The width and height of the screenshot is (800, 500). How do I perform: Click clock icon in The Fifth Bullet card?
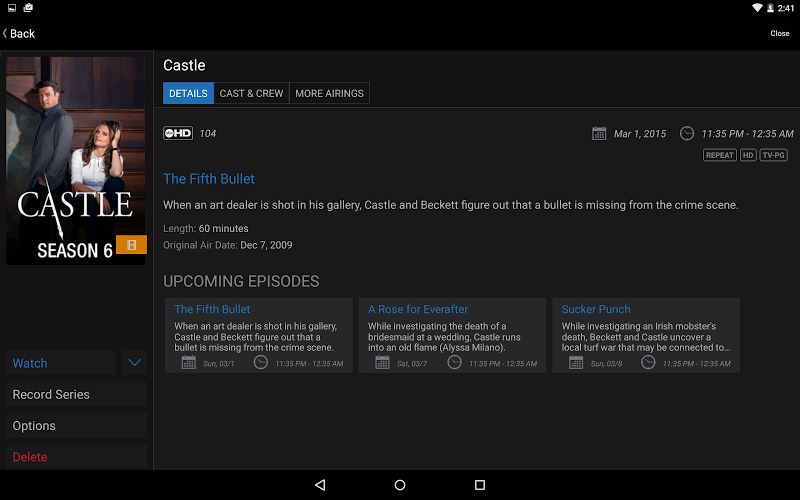261,363
